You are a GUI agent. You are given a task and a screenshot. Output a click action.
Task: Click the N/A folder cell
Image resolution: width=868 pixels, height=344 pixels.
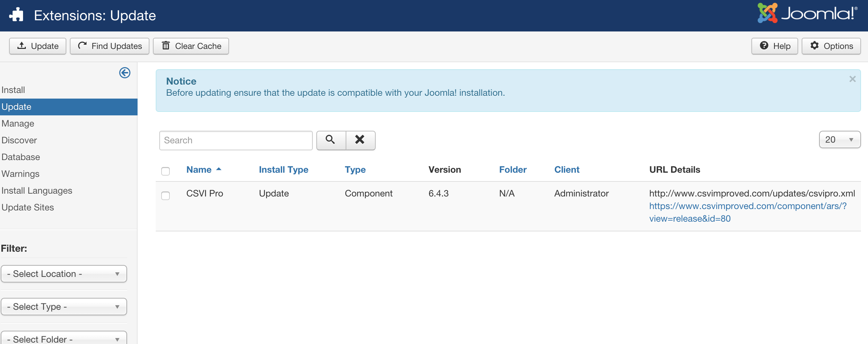tap(507, 193)
